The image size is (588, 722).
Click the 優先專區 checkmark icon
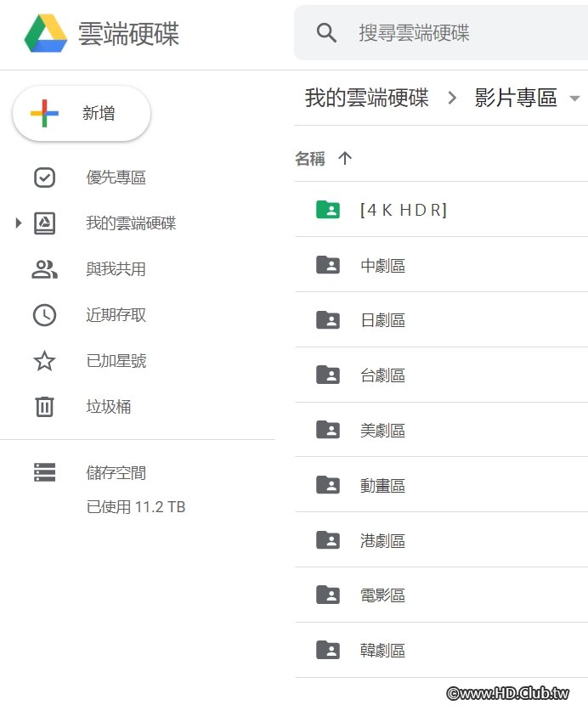pos(44,178)
